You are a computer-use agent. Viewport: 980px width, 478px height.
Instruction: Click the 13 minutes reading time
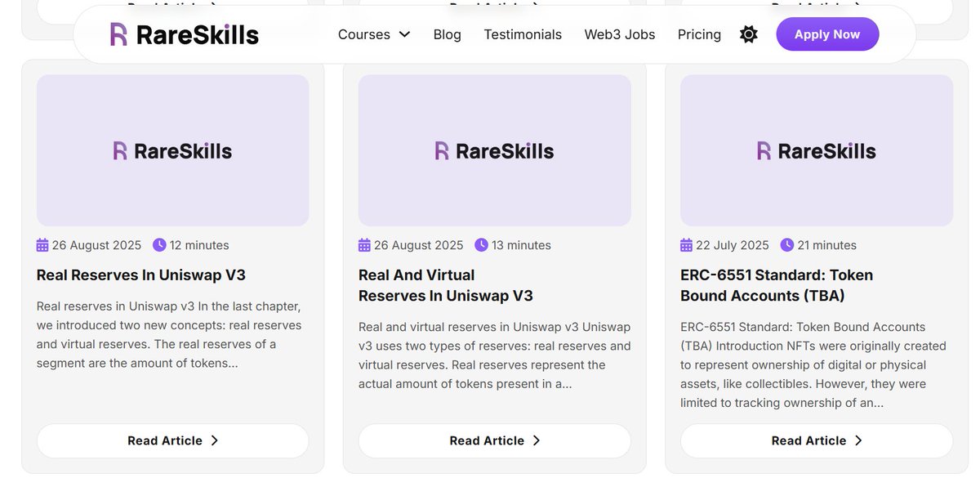(x=521, y=245)
